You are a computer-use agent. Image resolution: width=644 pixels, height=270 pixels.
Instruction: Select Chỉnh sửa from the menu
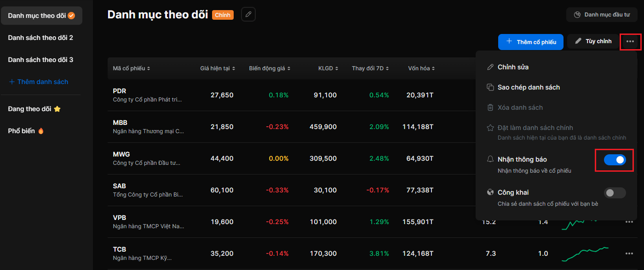[x=513, y=67]
